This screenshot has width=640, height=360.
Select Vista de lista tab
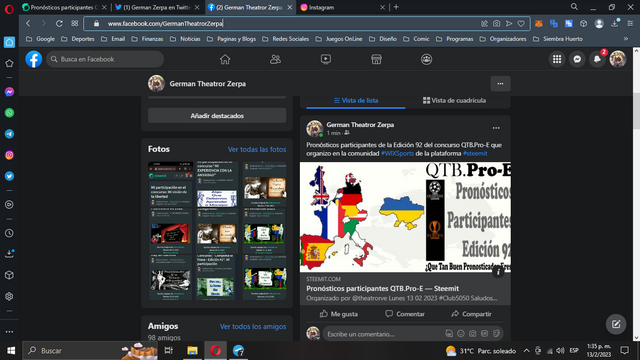pyautogui.click(x=356, y=100)
